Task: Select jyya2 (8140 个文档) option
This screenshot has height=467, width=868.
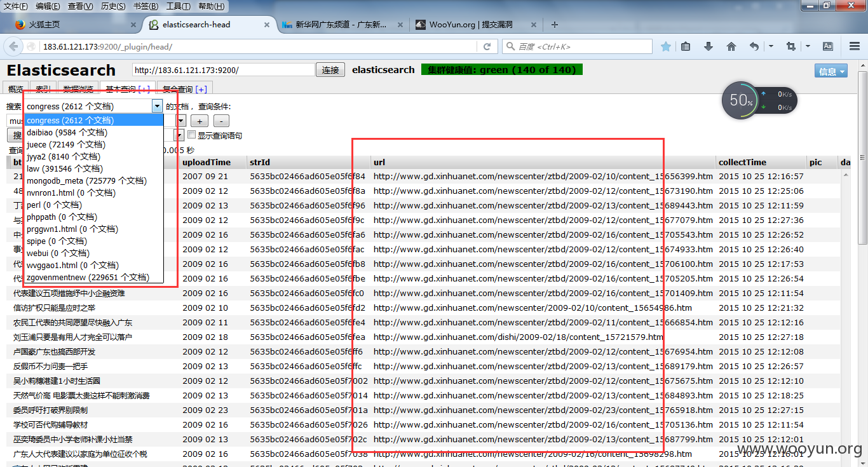Action: (x=93, y=156)
